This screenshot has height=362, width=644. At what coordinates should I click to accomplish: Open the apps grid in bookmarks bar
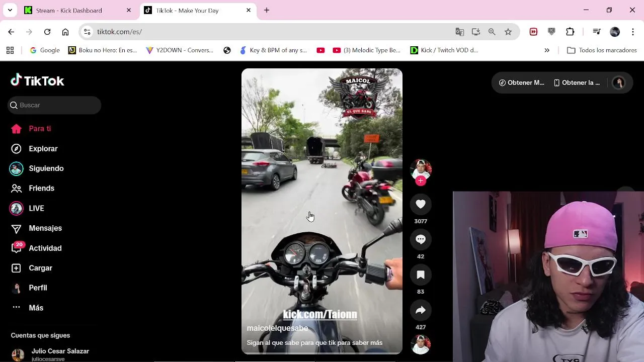[10, 50]
